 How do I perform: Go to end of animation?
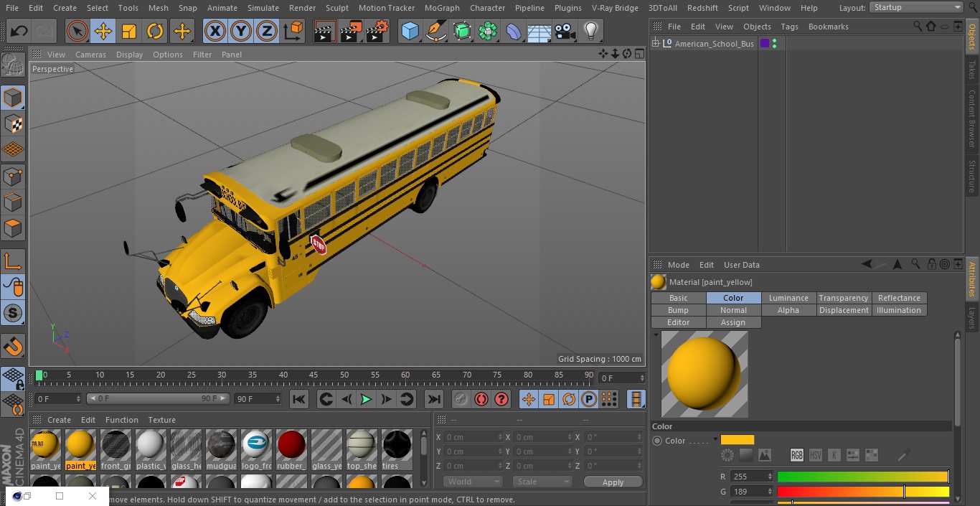pyautogui.click(x=434, y=399)
